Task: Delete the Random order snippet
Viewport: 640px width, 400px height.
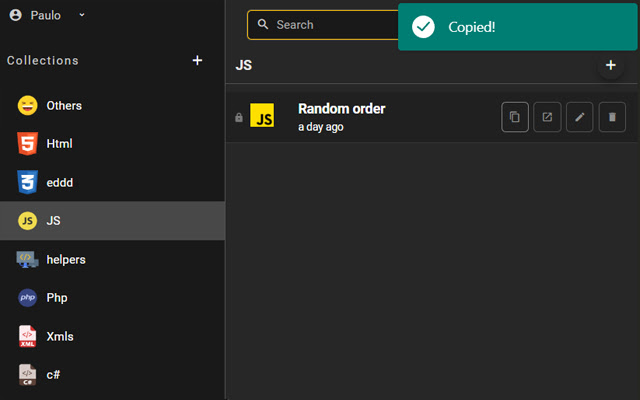Action: click(x=612, y=117)
